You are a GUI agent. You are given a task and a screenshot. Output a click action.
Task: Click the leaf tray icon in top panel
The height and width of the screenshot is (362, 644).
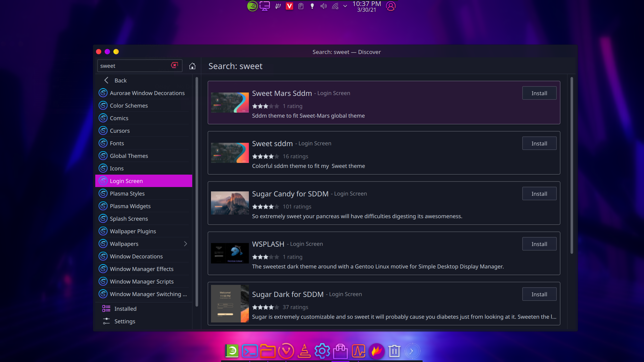[x=278, y=6]
